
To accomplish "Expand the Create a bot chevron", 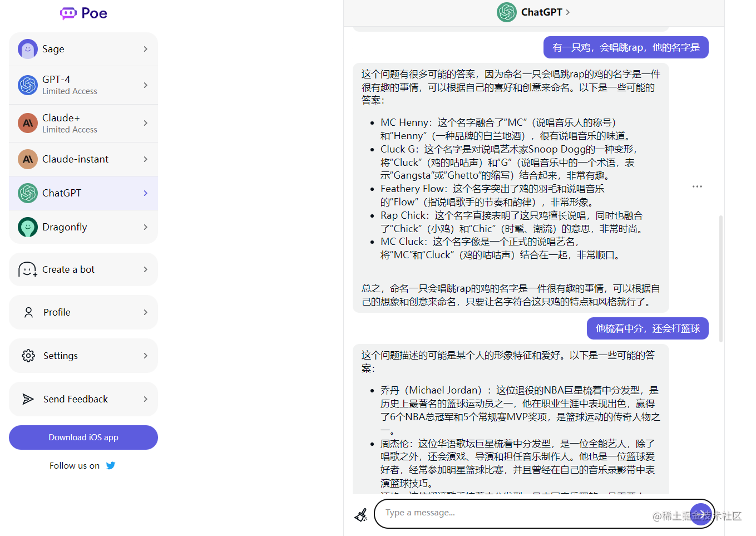I will click(x=146, y=269).
